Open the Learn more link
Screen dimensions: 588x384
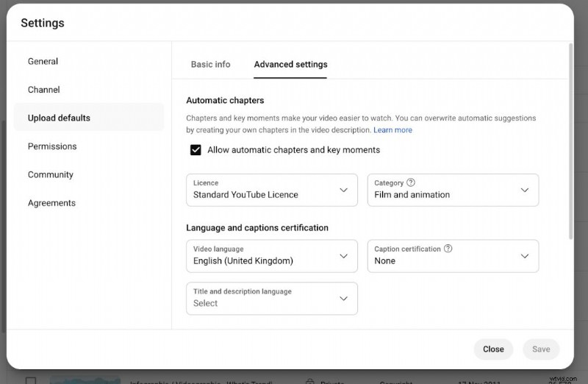(x=392, y=130)
